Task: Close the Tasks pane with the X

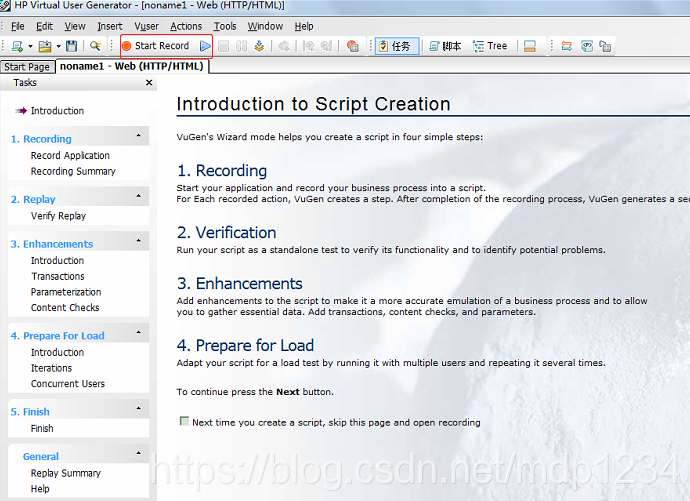Action: point(149,82)
